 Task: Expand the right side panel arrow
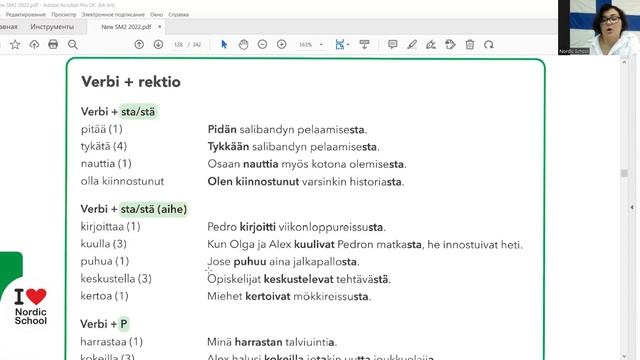[632, 207]
